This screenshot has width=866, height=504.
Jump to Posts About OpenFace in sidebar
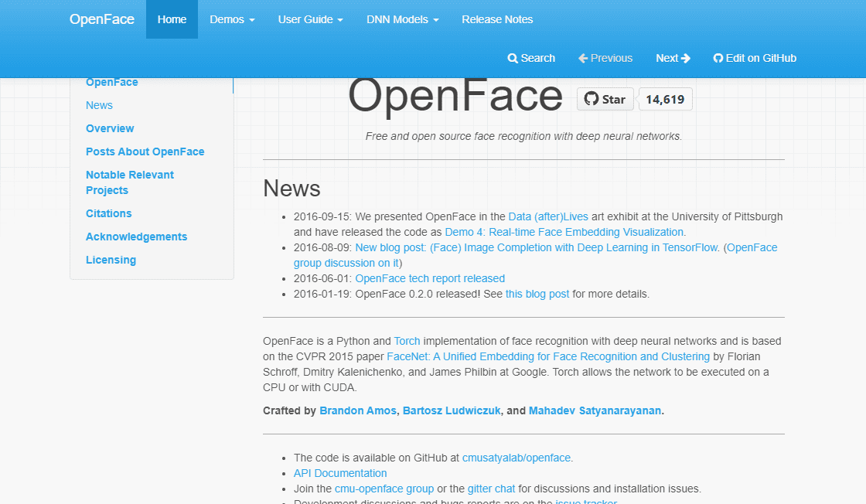[x=145, y=152]
